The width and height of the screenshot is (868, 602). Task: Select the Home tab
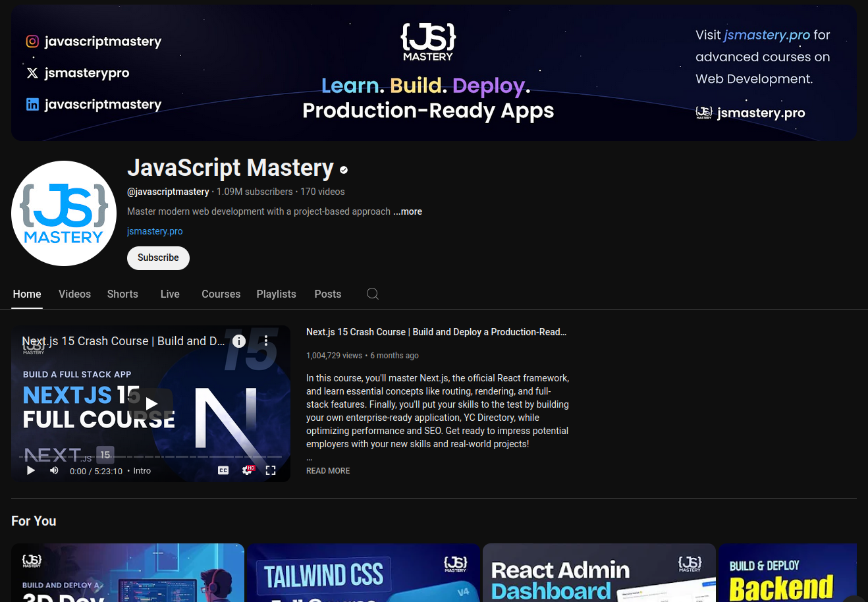(x=27, y=294)
